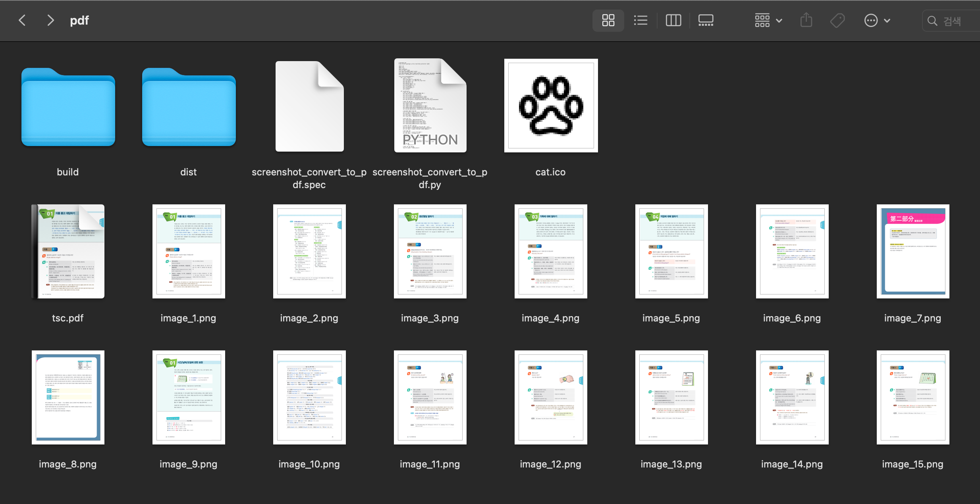Select the screenshot_convert_to_pdf.spec file icon

310,106
